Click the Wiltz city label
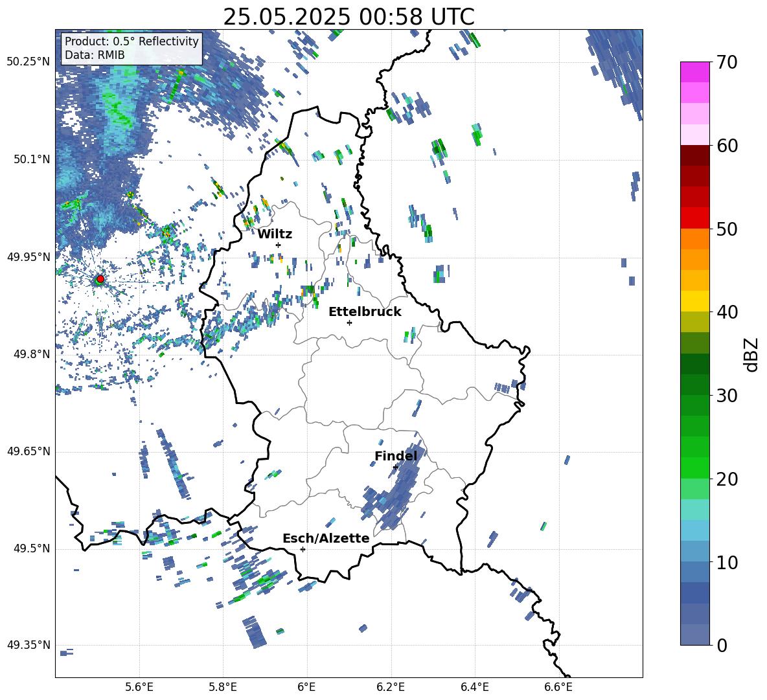The height and width of the screenshot is (700, 767). point(275,234)
